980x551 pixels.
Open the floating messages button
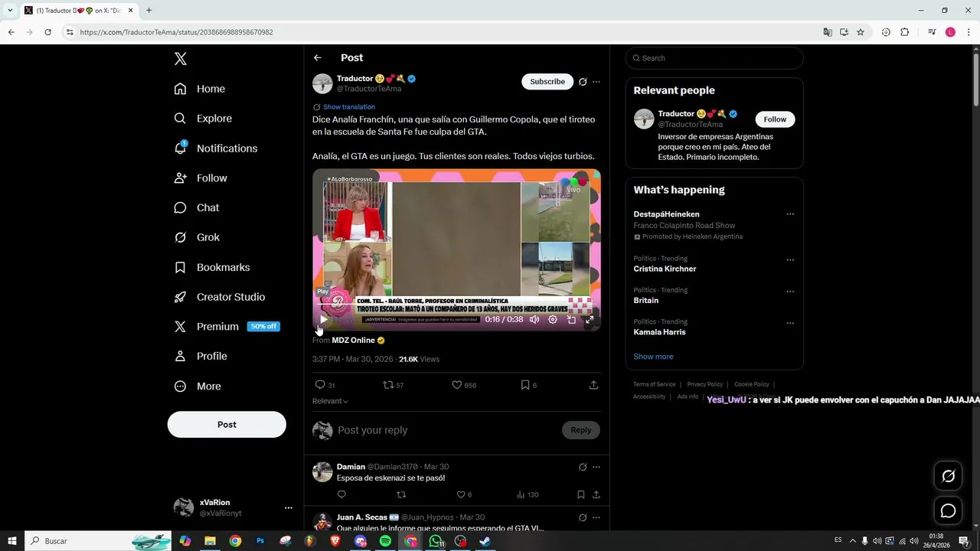click(948, 511)
